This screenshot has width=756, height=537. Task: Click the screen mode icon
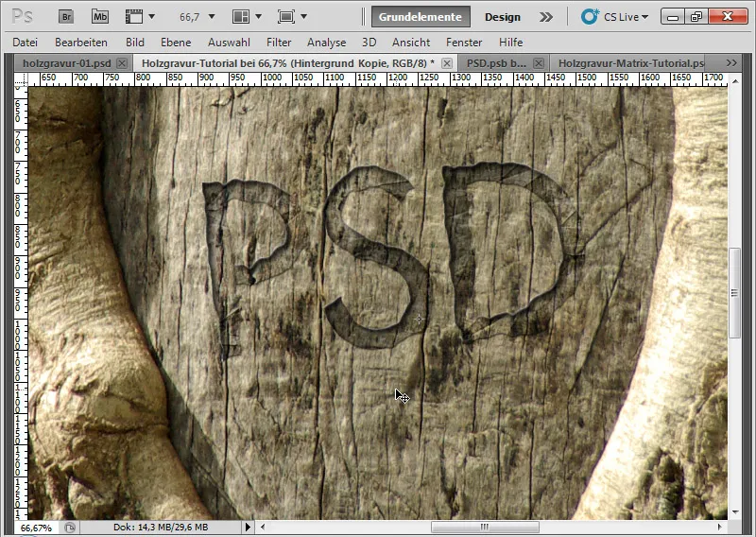coord(286,17)
